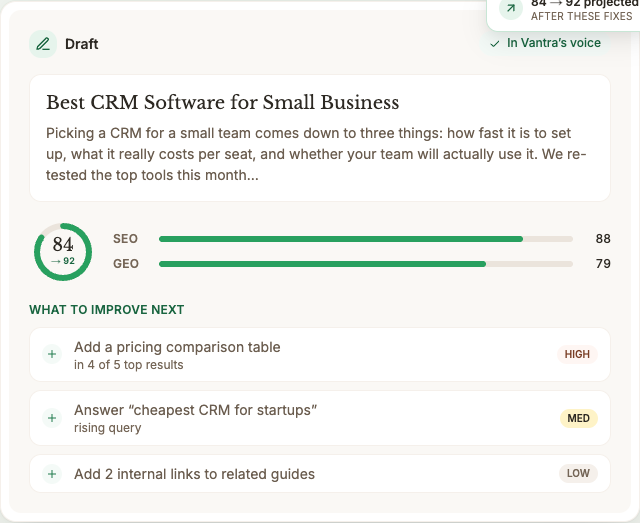640x523 pixels.
Task: Click the Draft pencil icon
Action: [43, 44]
